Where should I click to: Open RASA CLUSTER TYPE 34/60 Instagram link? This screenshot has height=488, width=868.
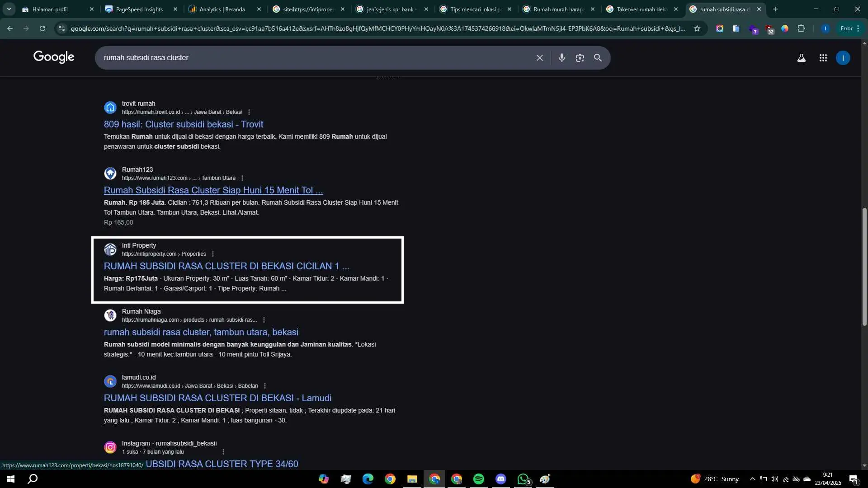[222, 464]
